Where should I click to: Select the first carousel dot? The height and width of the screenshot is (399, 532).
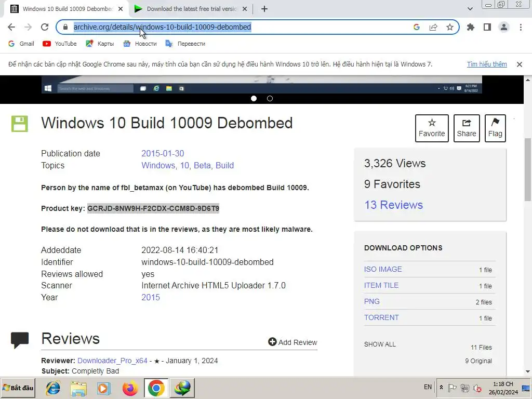point(254,98)
